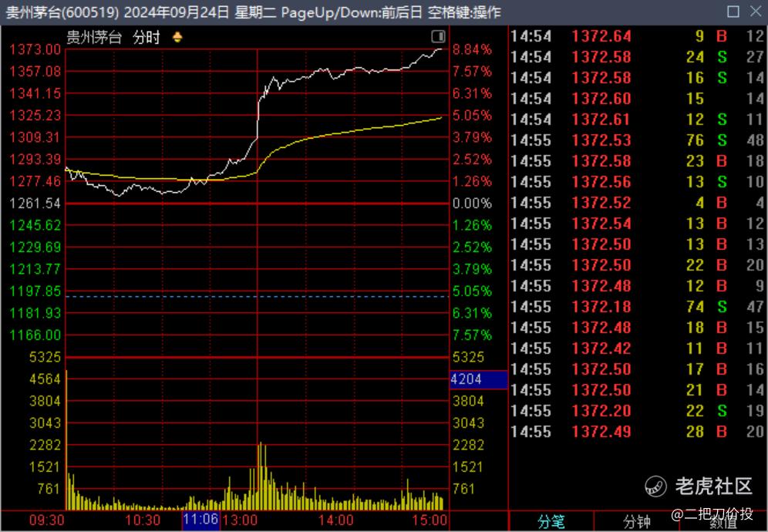Click the title bar text 贵州茅台(600519)
The width and height of the screenshot is (768, 532).
(62, 12)
